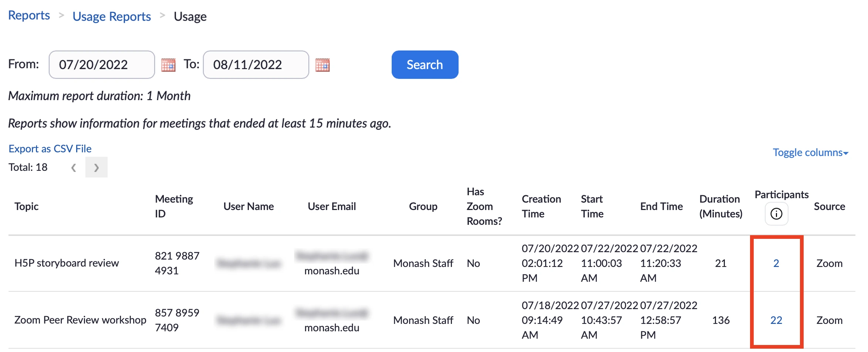The image size is (868, 352).
Task: Open the From date calendar picker icon
Action: click(168, 65)
